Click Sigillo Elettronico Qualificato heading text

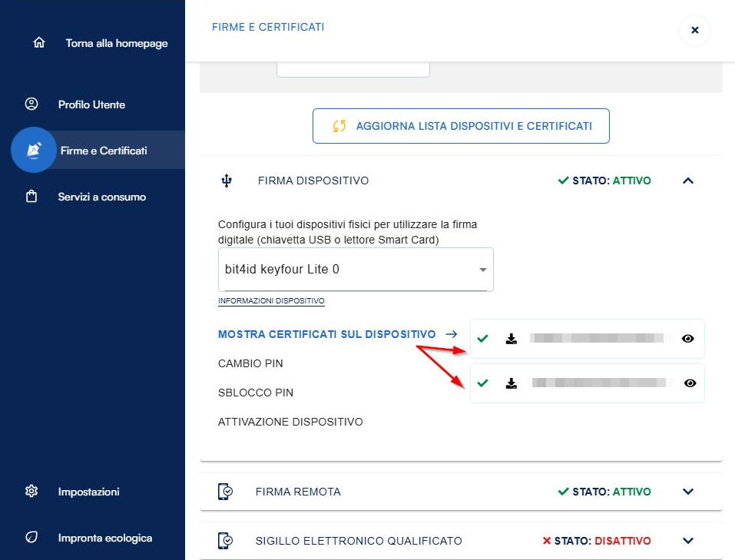point(359,541)
